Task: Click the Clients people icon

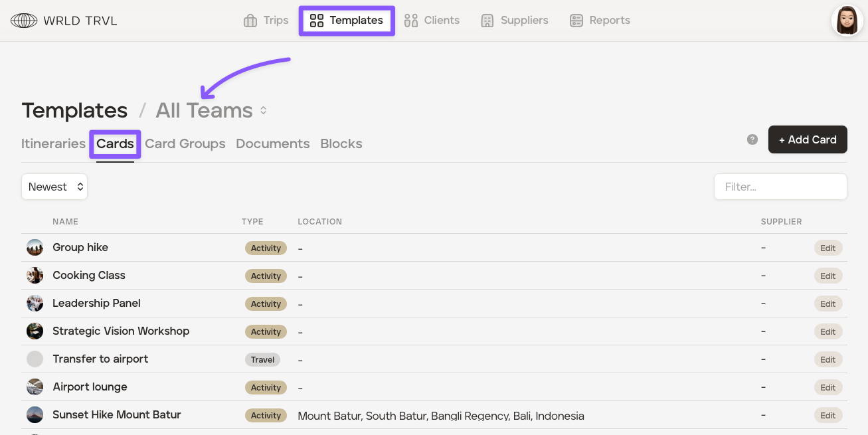Action: (411, 21)
